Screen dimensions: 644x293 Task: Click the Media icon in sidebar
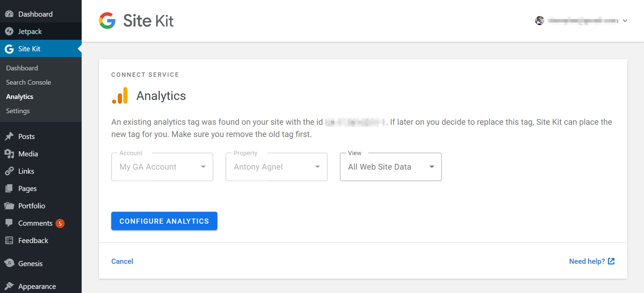[9, 154]
